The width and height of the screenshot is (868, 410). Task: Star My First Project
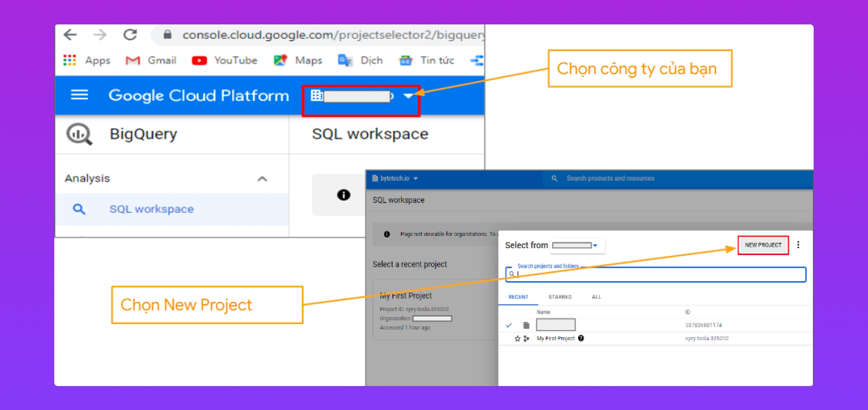click(x=517, y=338)
